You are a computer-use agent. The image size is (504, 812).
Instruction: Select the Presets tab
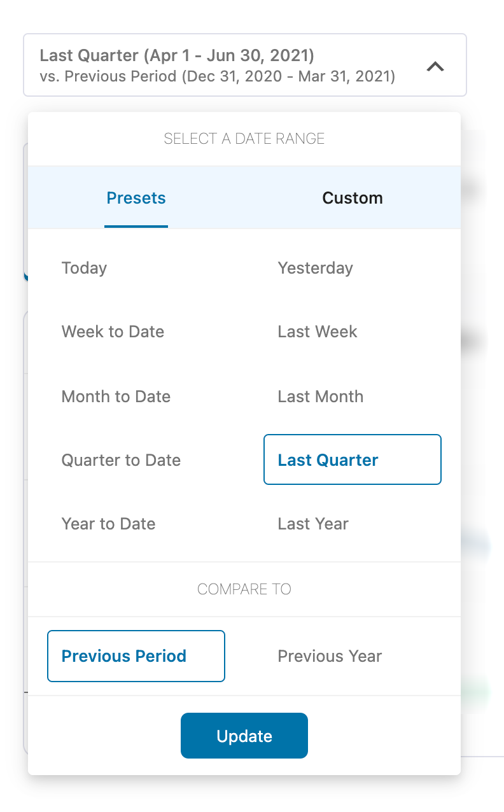point(136,198)
